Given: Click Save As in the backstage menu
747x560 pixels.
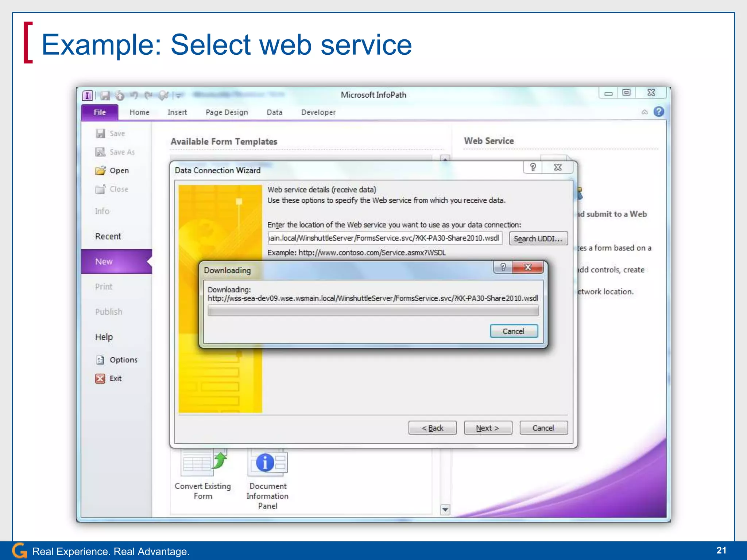Looking at the screenshot, I should 122,152.
